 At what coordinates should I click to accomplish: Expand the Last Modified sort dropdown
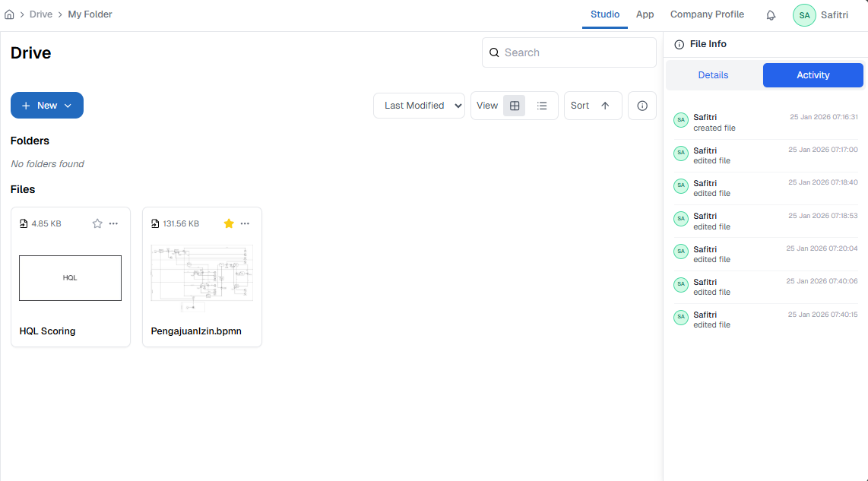tap(419, 106)
